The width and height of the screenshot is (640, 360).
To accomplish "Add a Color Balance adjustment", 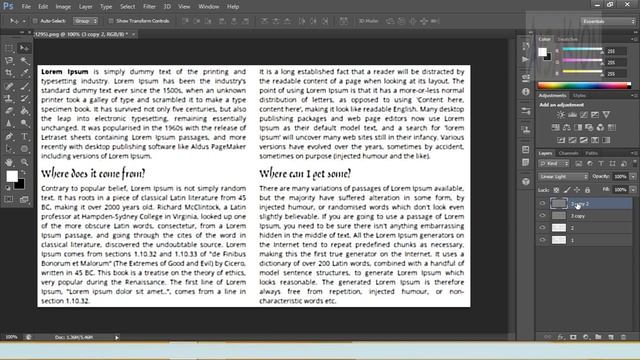I will pyautogui.click(x=567, y=127).
